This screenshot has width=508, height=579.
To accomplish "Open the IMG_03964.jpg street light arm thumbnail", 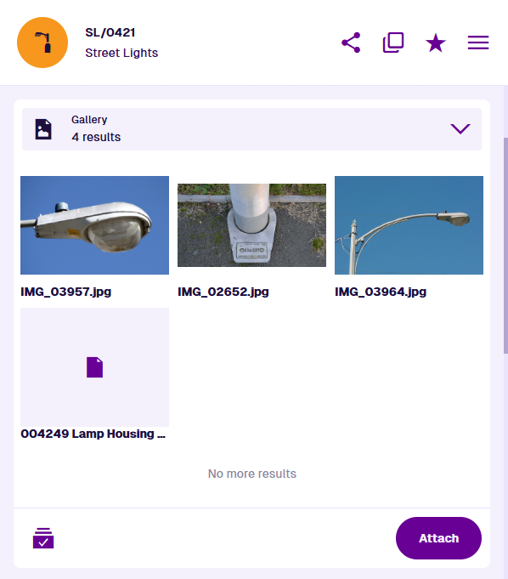I will 409,225.
